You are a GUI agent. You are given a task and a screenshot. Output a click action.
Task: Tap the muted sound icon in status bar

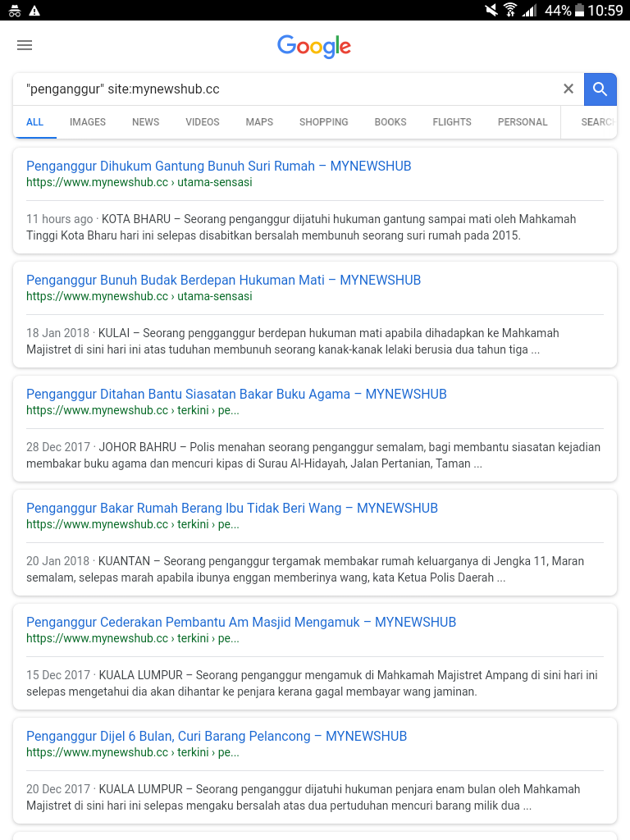[491, 10]
